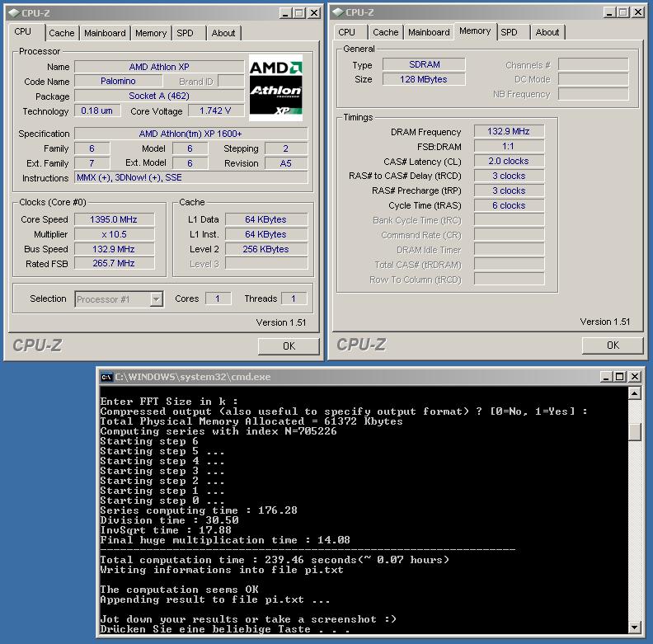
Task: Open About tab in right CPU-Z window
Action: [x=547, y=32]
